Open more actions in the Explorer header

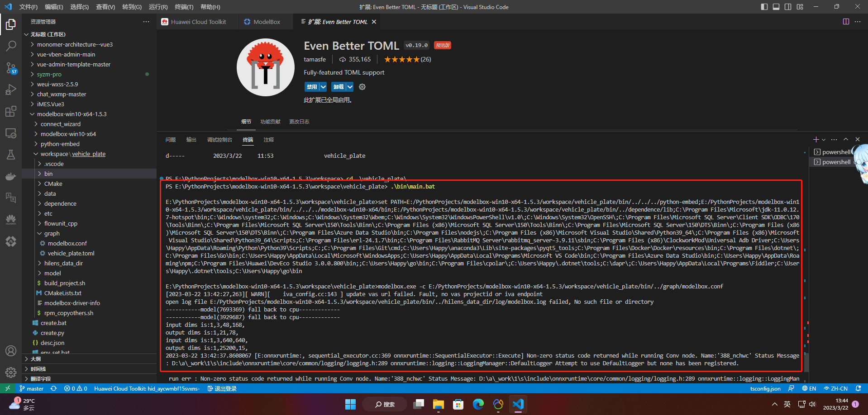click(146, 22)
